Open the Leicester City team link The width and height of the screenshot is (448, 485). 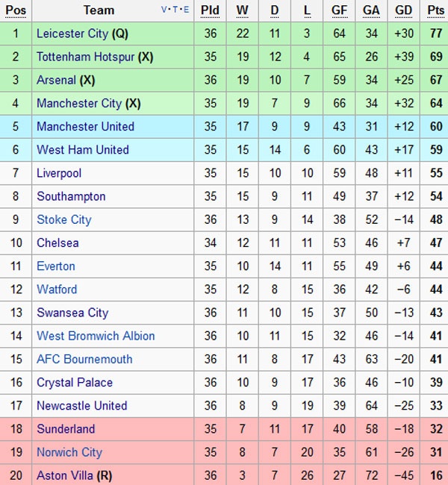tap(72, 34)
